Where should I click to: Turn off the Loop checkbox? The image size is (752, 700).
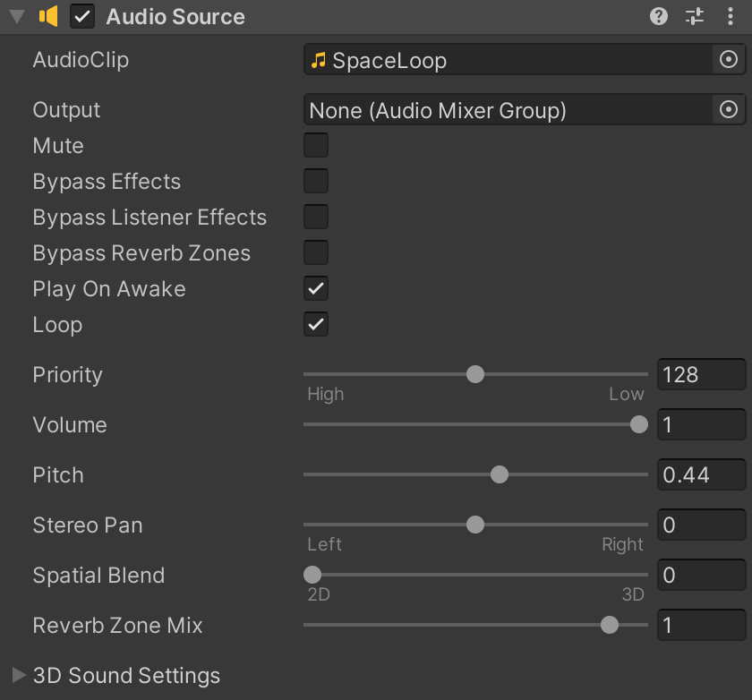pyautogui.click(x=316, y=324)
